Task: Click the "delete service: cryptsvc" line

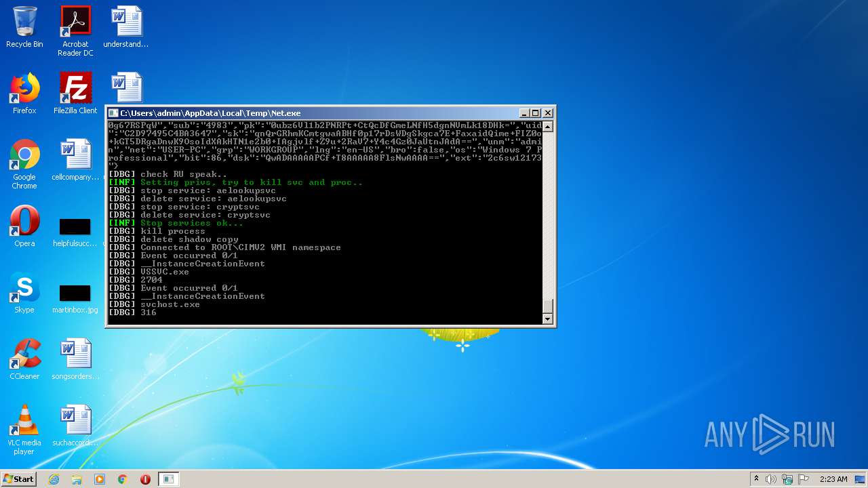Action: (x=205, y=215)
